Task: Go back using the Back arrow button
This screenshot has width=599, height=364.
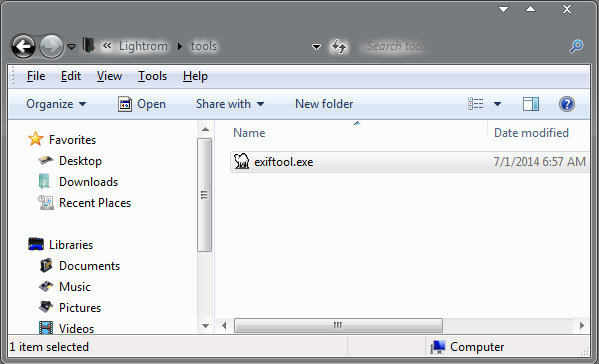Action: (23, 47)
